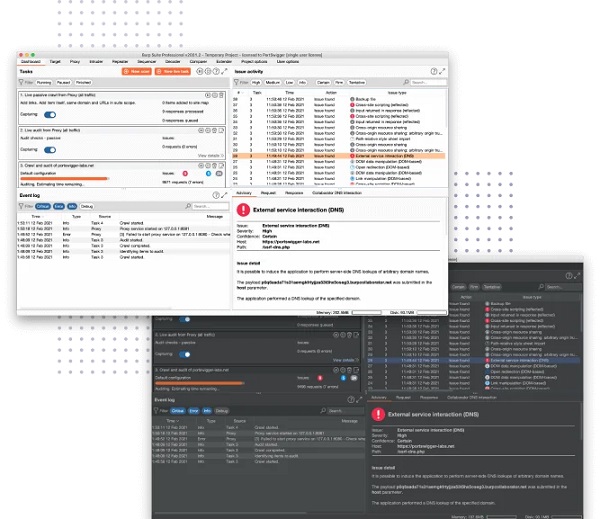Focus Event log search field in light window

tap(210, 206)
